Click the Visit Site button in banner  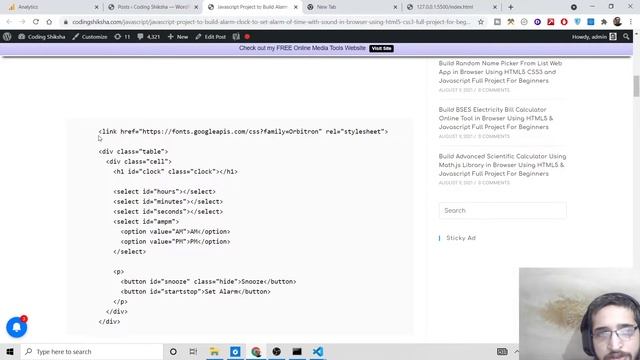[x=381, y=48]
